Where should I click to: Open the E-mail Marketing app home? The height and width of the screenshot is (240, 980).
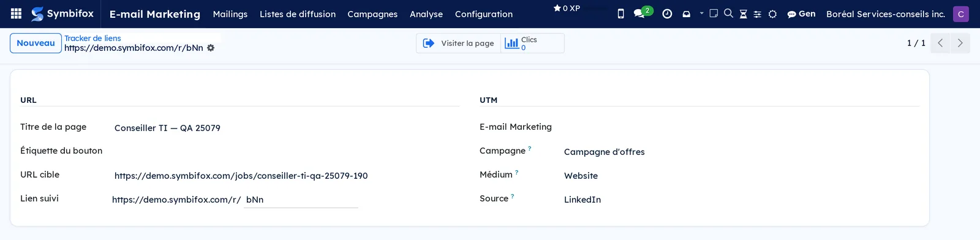(155, 13)
